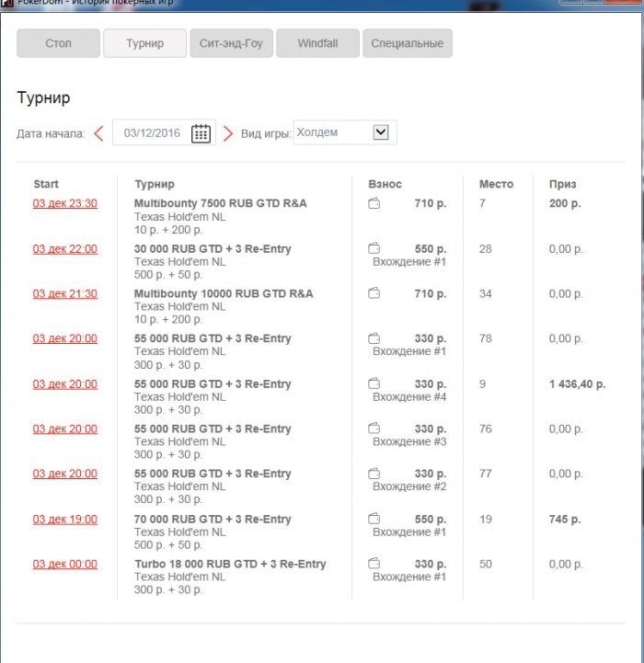644x663 pixels.
Task: Open the 03 дек 23:30 tournament link
Action: click(x=65, y=203)
